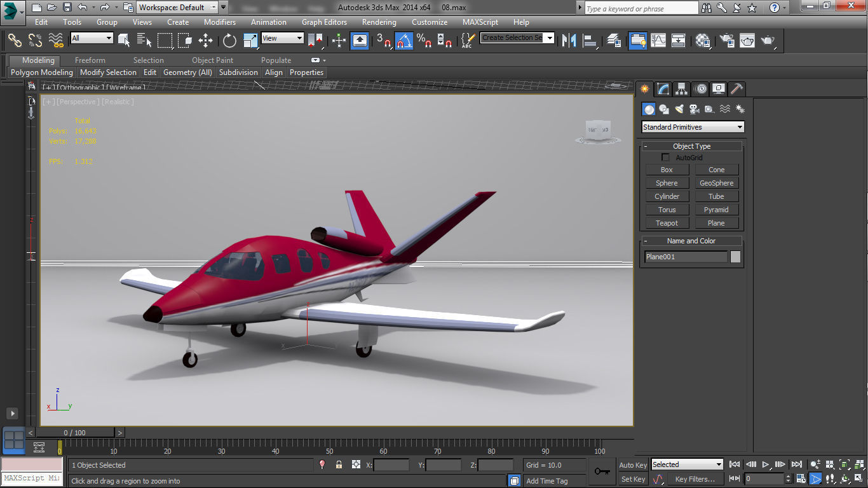Open the selection filter All dropdown
This screenshot has height=488, width=868.
coord(92,38)
